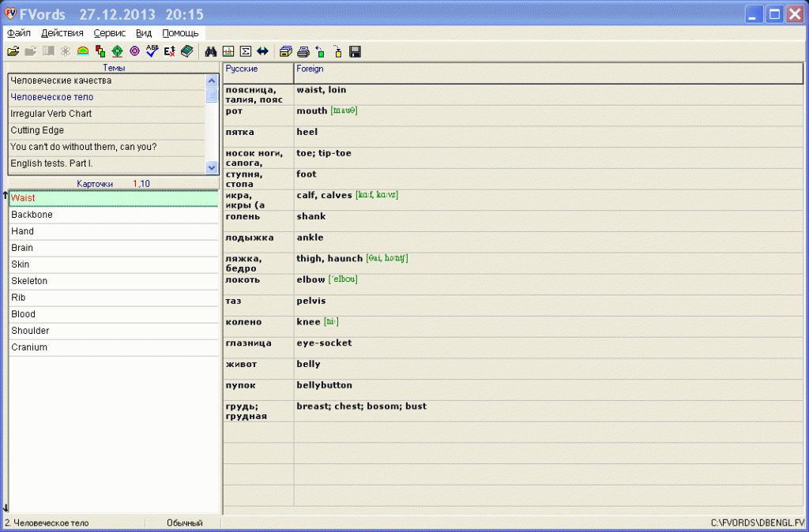
Task: Click the chart statistics toolbar icon
Action: [228, 51]
